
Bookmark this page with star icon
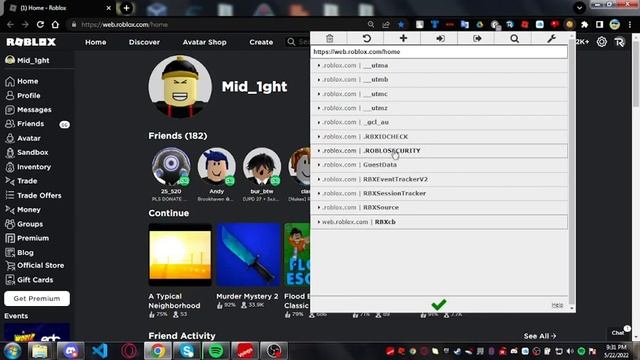401,24
